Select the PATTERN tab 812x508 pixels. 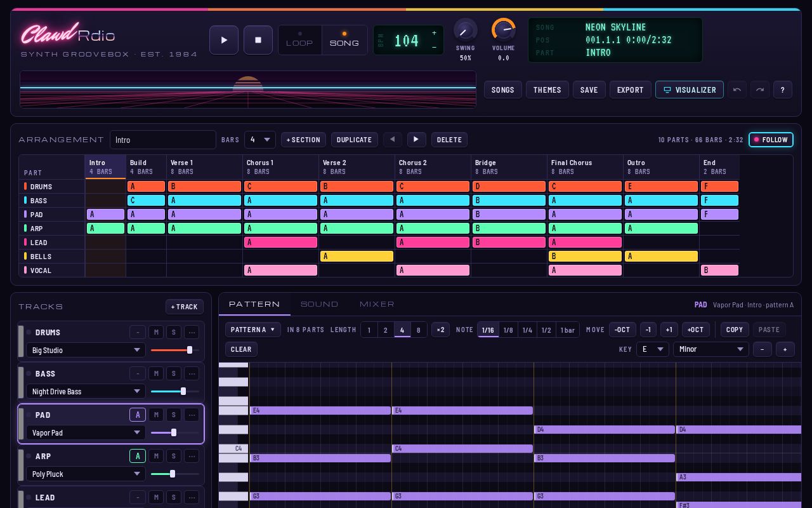(254, 304)
